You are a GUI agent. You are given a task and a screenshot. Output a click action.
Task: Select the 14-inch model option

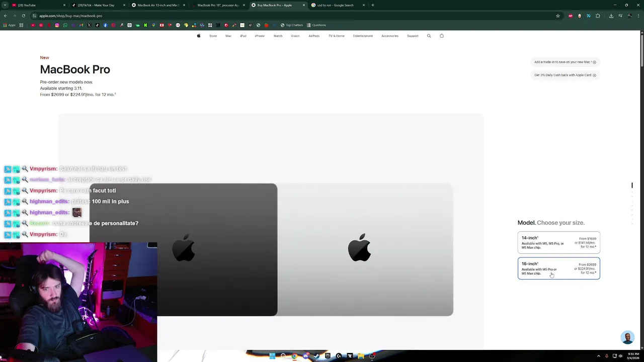(558, 242)
